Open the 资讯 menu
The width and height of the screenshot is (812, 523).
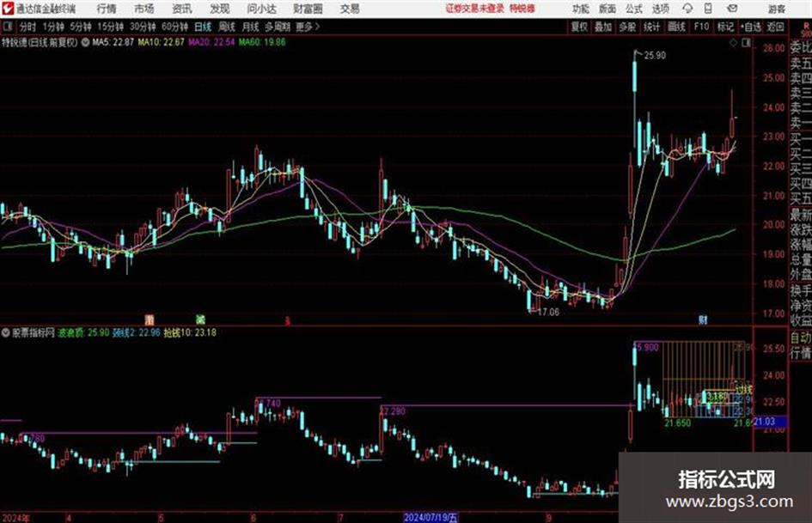coord(182,9)
